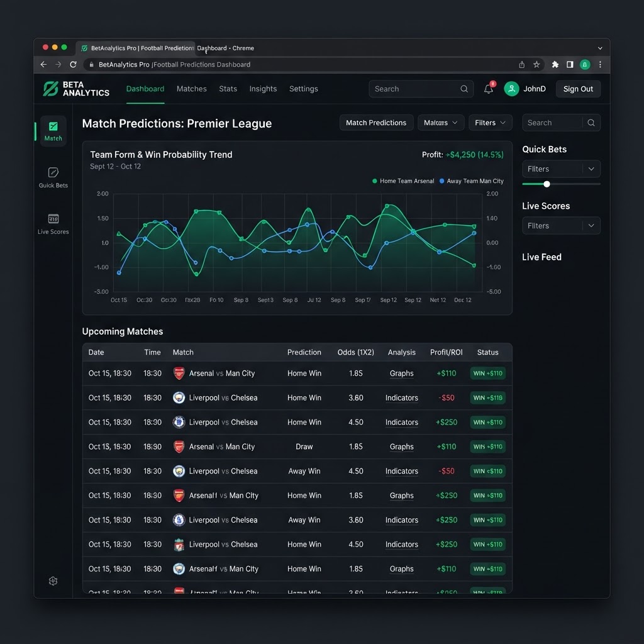644x644 pixels.
Task: Click the Sept 12 - Oct 12 date range
Action: click(x=116, y=166)
